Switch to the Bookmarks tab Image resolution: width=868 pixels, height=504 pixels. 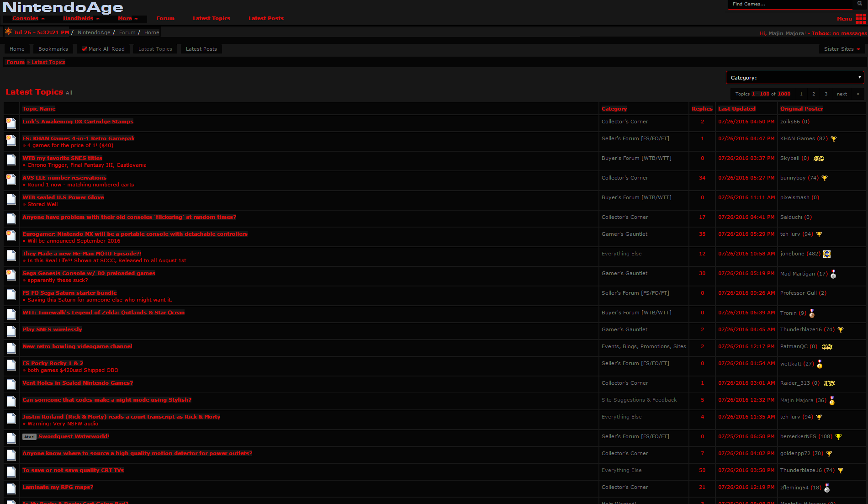53,48
